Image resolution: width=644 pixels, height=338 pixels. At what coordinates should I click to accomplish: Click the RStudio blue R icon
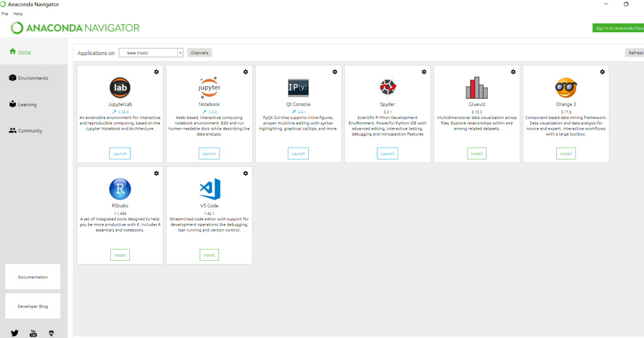(120, 189)
